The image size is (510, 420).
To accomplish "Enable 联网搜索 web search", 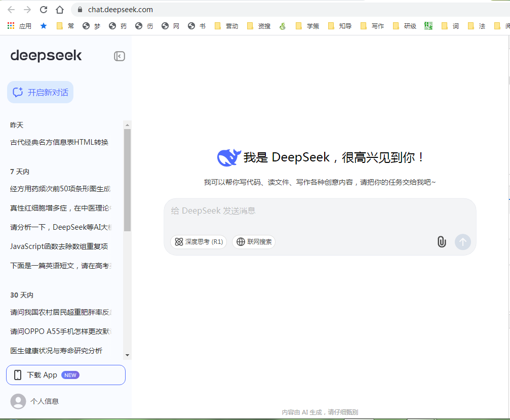I will tap(254, 242).
